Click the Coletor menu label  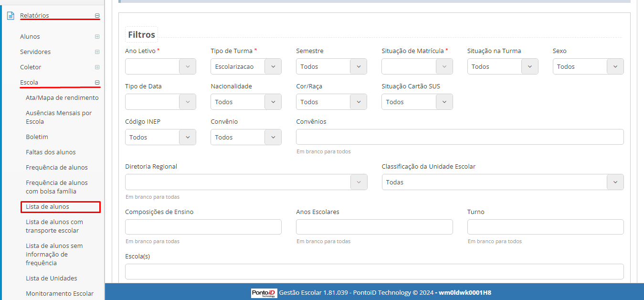pos(31,67)
